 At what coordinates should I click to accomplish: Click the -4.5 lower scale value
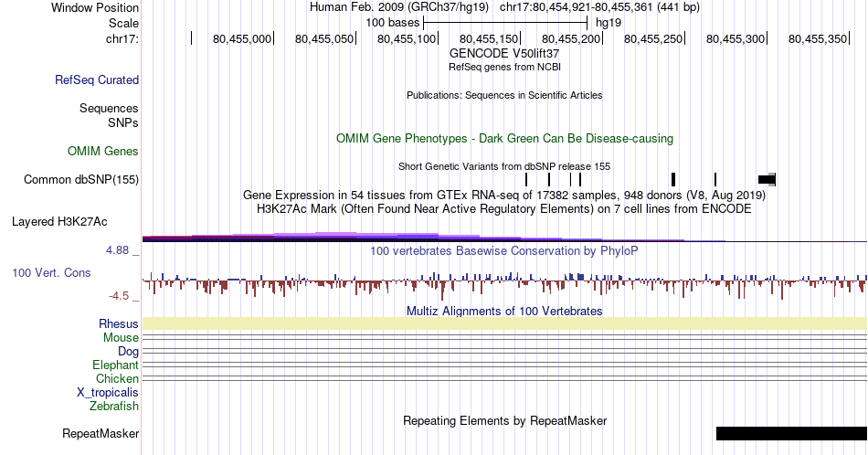[x=119, y=296]
